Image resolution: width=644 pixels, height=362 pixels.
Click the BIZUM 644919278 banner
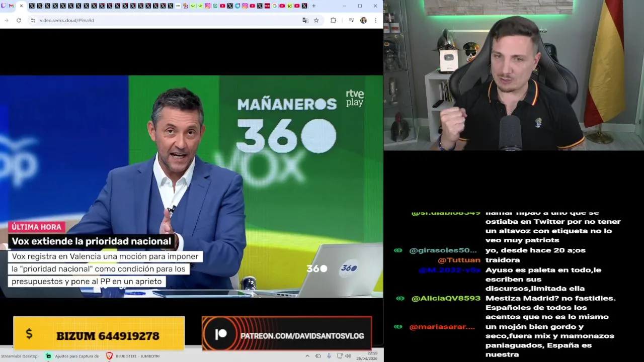tap(99, 333)
